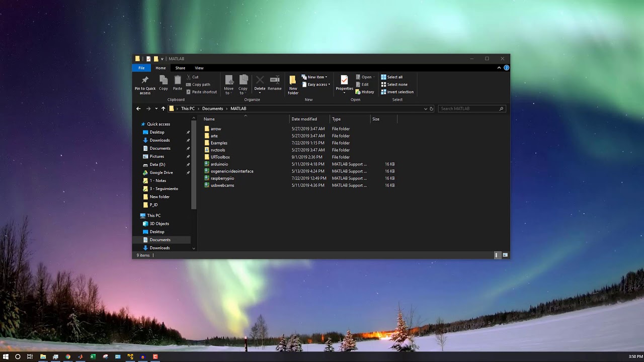Switch to the Share tab

coord(180,68)
